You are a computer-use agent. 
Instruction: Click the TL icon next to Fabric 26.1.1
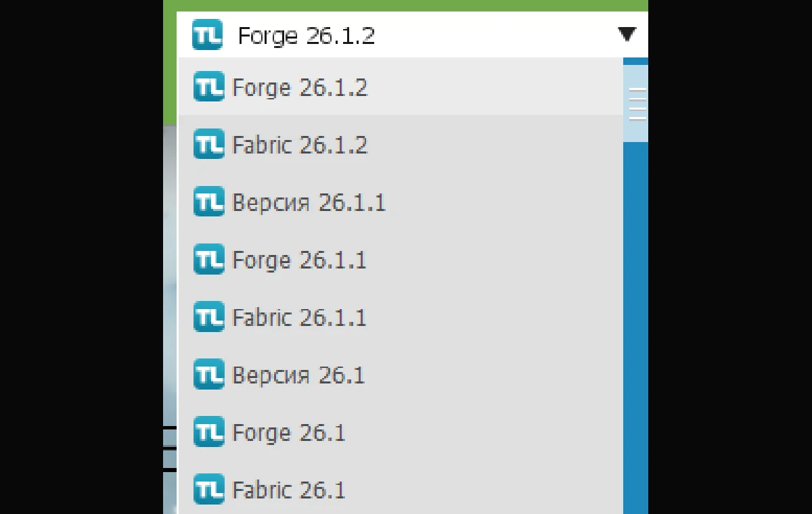(208, 317)
